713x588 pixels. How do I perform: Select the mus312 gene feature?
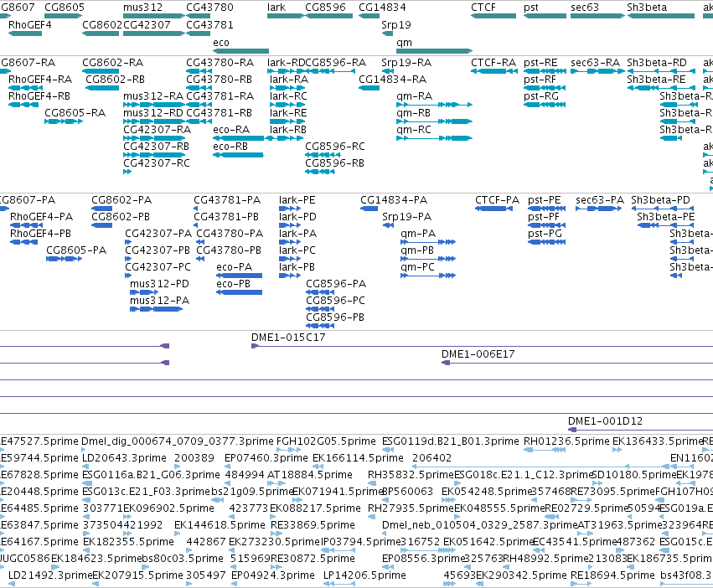pyautogui.click(x=153, y=16)
